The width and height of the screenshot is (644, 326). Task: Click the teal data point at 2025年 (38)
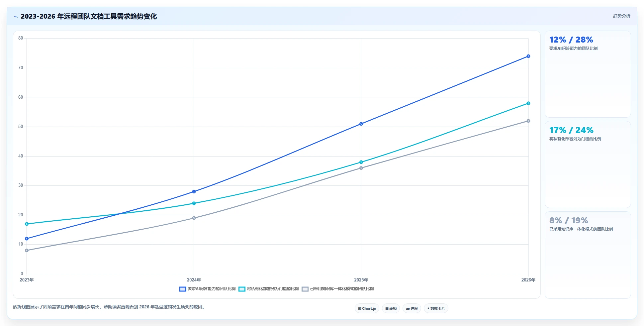[x=361, y=162]
